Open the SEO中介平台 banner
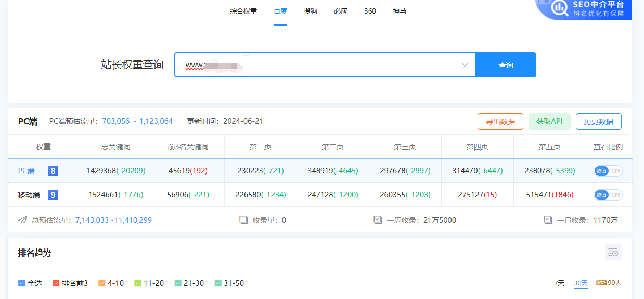The height and width of the screenshot is (299, 644). tap(584, 9)
